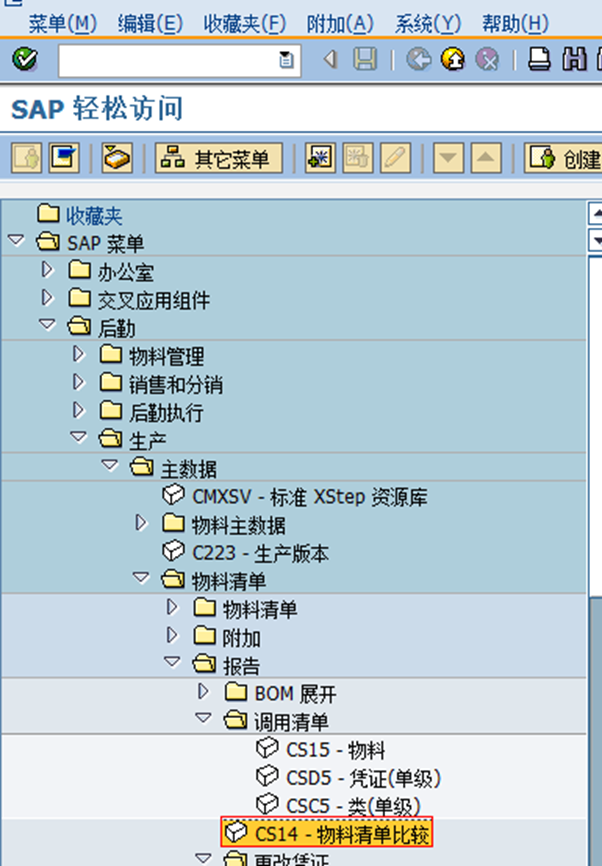Image resolution: width=602 pixels, height=866 pixels.
Task: Click Move favorites up arrow button
Action: click(x=486, y=159)
